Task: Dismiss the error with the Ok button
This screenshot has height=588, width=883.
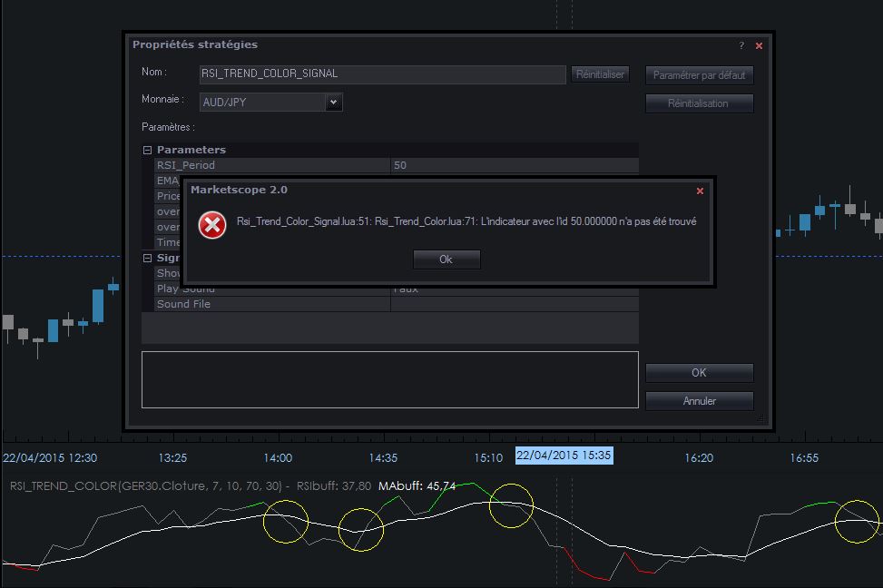Action: (x=446, y=260)
